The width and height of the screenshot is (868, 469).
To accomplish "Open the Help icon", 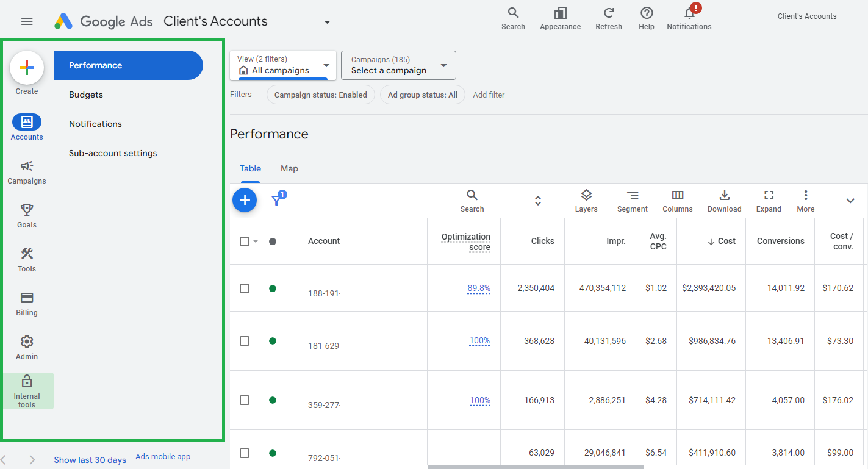I will point(647,18).
